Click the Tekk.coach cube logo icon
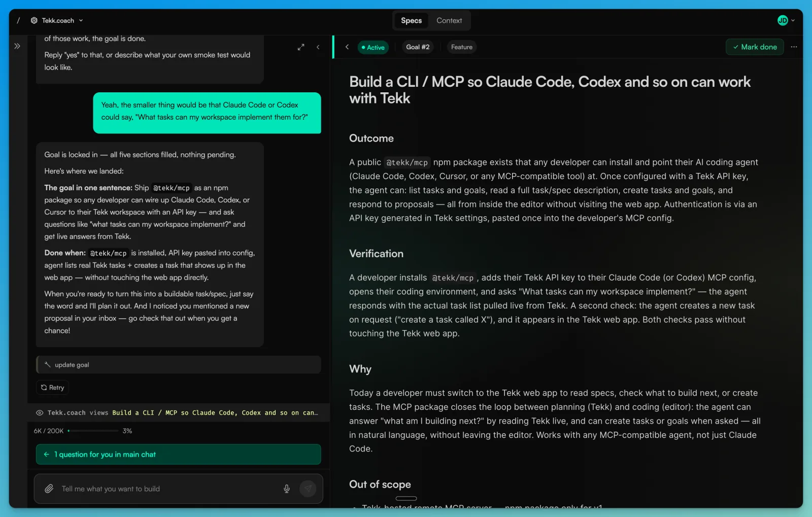This screenshot has width=812, height=517. [34, 21]
